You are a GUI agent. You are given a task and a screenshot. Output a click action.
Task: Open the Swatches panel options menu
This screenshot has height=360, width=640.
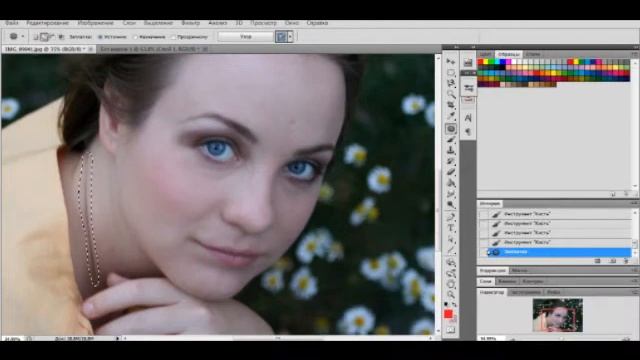click(634, 54)
